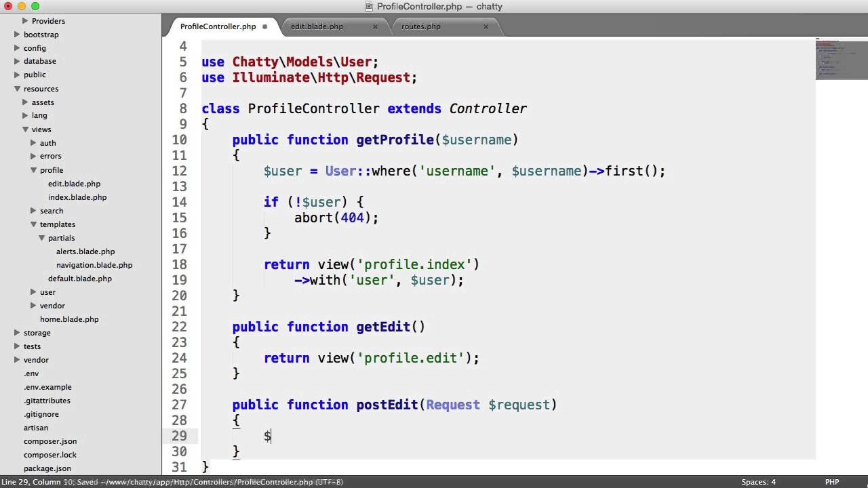Open navigation.blade.php file
This screenshot has width=868, height=488.
pos(94,265)
